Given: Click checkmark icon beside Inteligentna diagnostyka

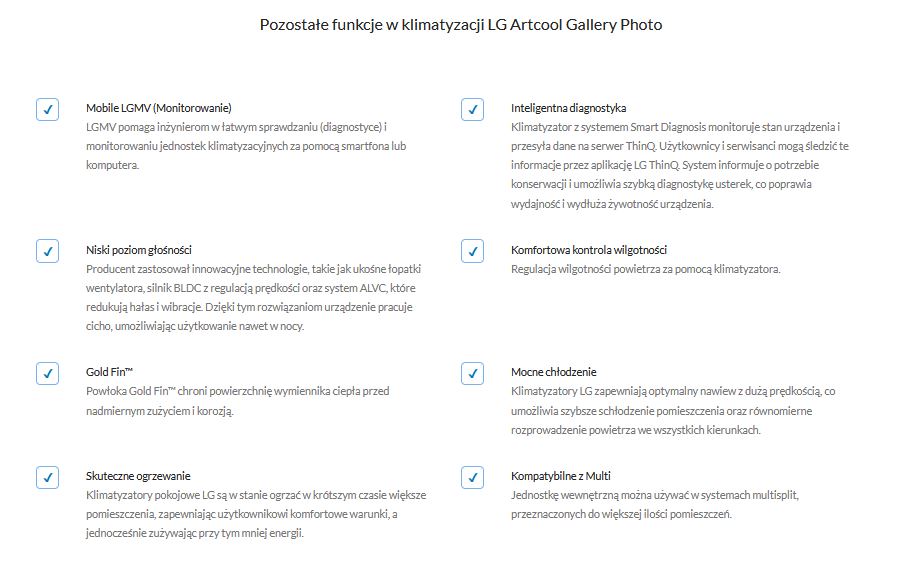Looking at the screenshot, I should pyautogui.click(x=472, y=110).
